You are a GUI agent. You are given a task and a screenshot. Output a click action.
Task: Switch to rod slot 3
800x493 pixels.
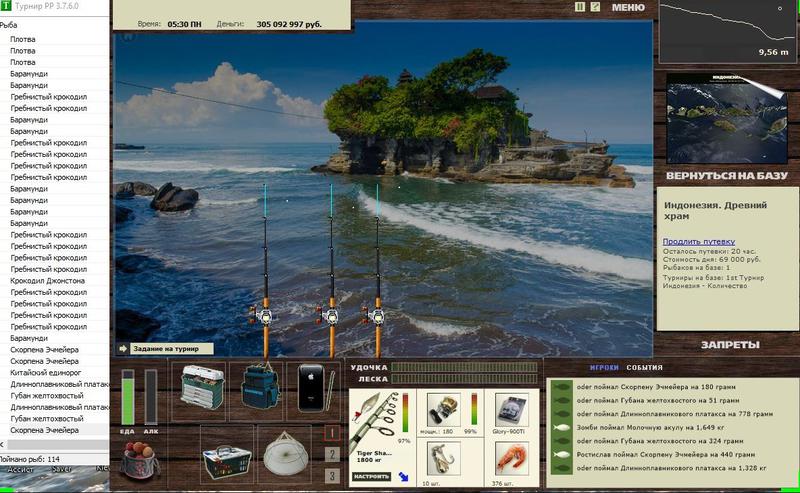[x=332, y=476]
